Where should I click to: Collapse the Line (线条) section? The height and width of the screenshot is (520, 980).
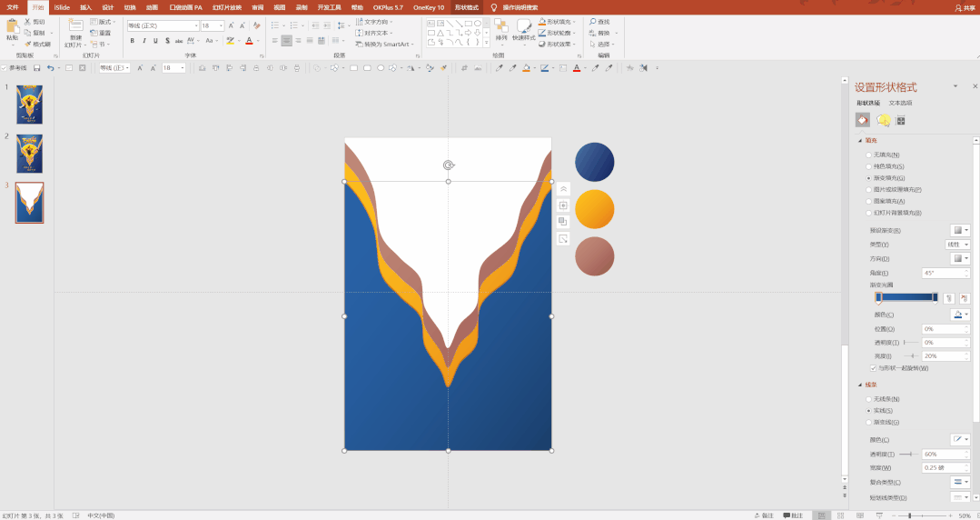coord(860,385)
